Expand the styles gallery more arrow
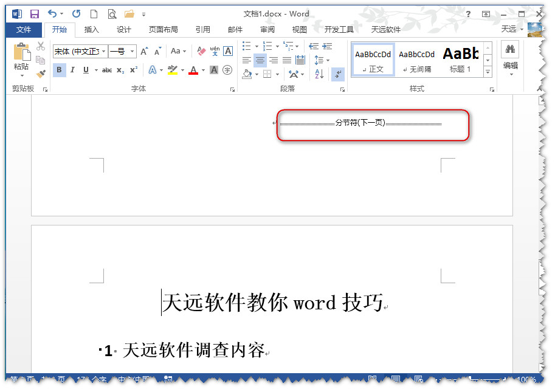 point(488,72)
